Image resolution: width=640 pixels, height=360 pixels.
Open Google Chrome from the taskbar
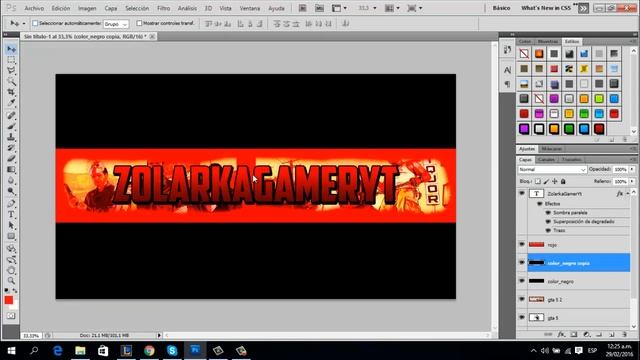tap(149, 351)
